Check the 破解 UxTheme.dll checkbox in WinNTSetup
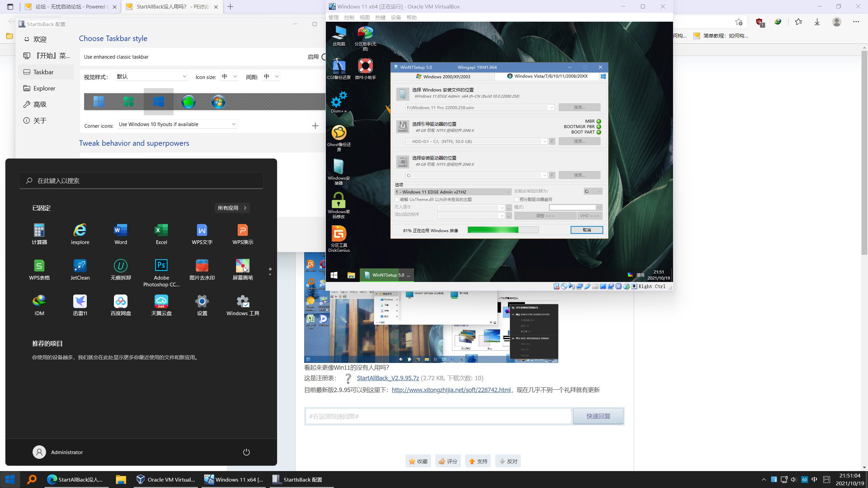 tap(397, 200)
